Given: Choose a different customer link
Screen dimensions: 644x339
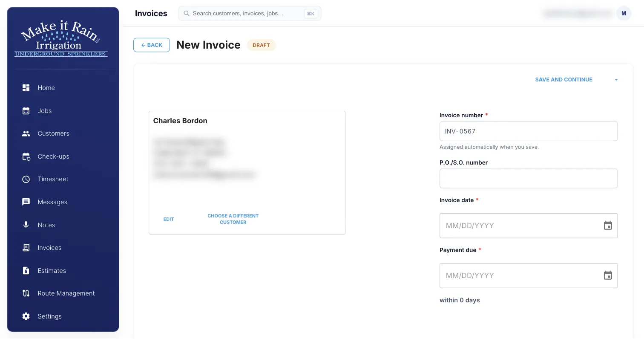Looking at the screenshot, I should tap(233, 219).
